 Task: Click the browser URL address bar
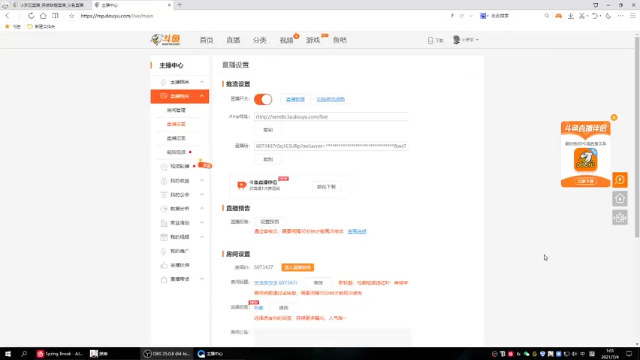261,16
